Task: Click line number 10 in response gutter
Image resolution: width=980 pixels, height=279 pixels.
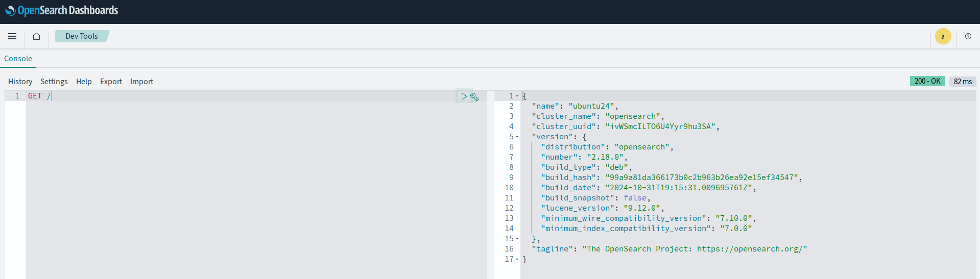Action: point(509,188)
